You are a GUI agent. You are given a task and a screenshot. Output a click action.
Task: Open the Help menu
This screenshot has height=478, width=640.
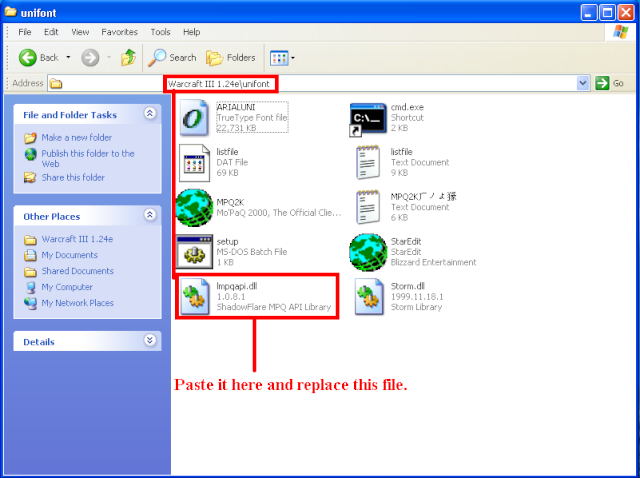[x=191, y=32]
